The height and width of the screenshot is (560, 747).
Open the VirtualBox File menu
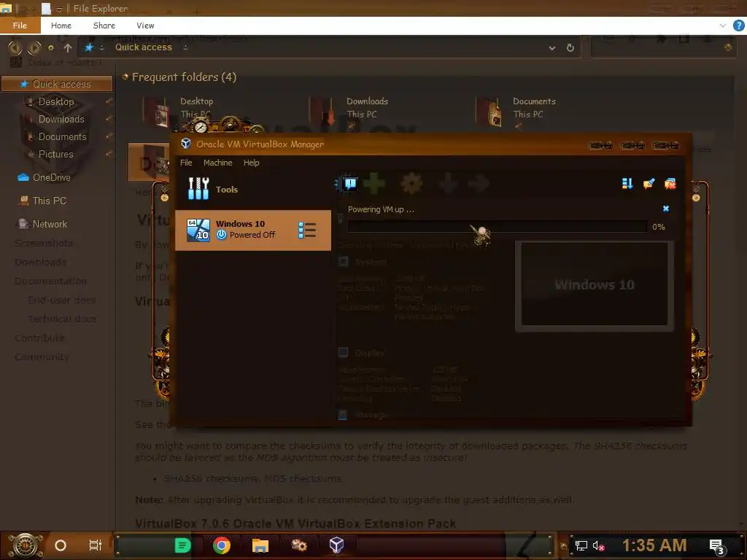pos(186,163)
